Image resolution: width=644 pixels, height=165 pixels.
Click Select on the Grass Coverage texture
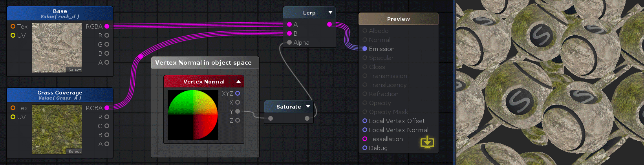tap(75, 152)
